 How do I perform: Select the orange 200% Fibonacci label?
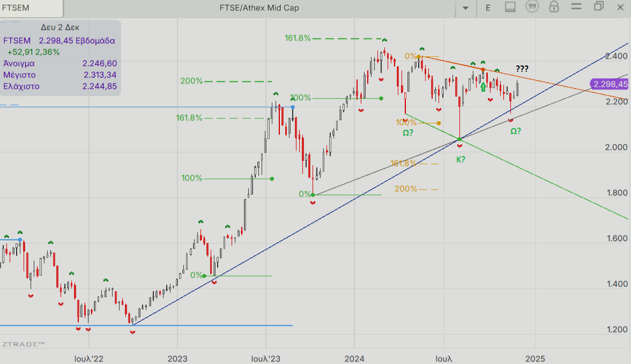(406, 189)
